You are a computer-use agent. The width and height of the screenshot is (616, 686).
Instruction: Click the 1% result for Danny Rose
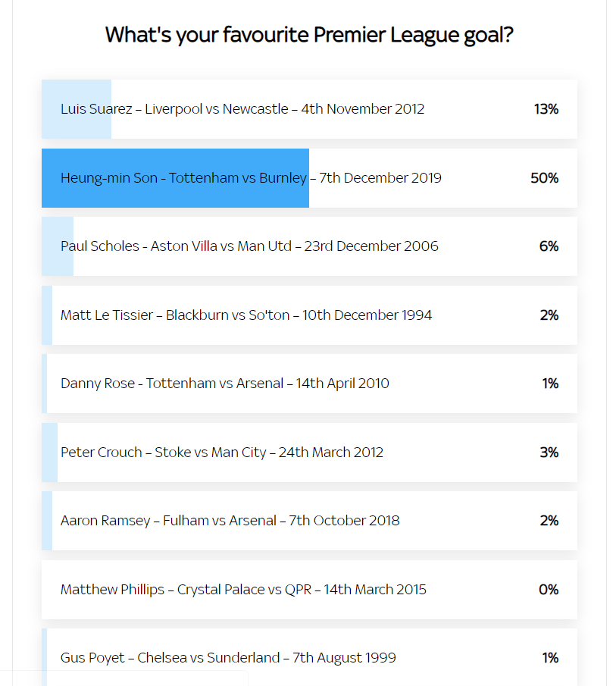(x=550, y=384)
